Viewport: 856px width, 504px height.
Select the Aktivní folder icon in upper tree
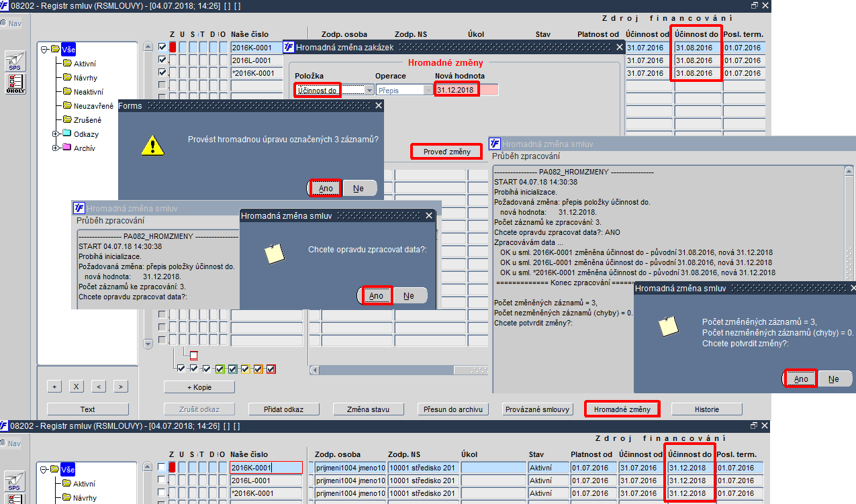pyautogui.click(x=68, y=63)
